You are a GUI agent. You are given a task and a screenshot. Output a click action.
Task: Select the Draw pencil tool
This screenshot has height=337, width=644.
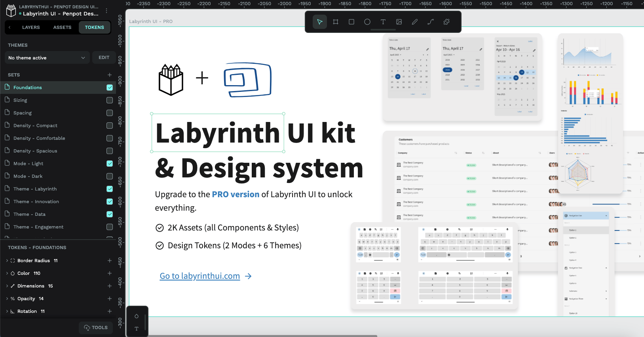pyautogui.click(x=415, y=22)
